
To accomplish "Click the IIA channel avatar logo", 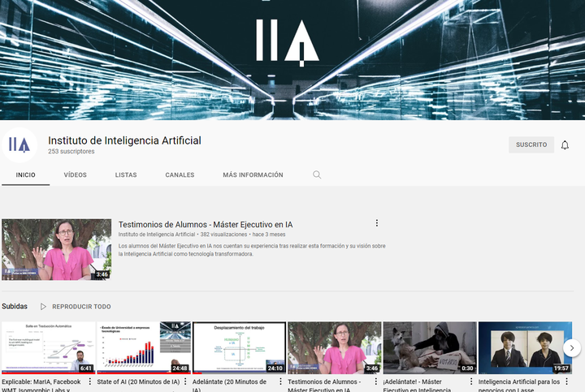I will 19,145.
